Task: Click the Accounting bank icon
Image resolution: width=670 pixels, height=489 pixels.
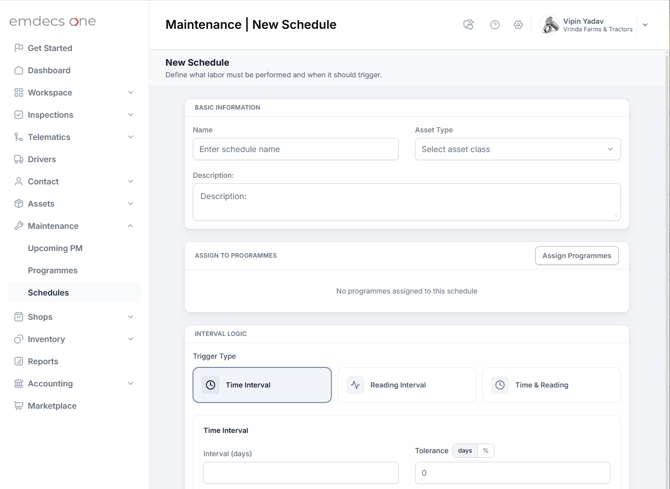Action: [18, 383]
